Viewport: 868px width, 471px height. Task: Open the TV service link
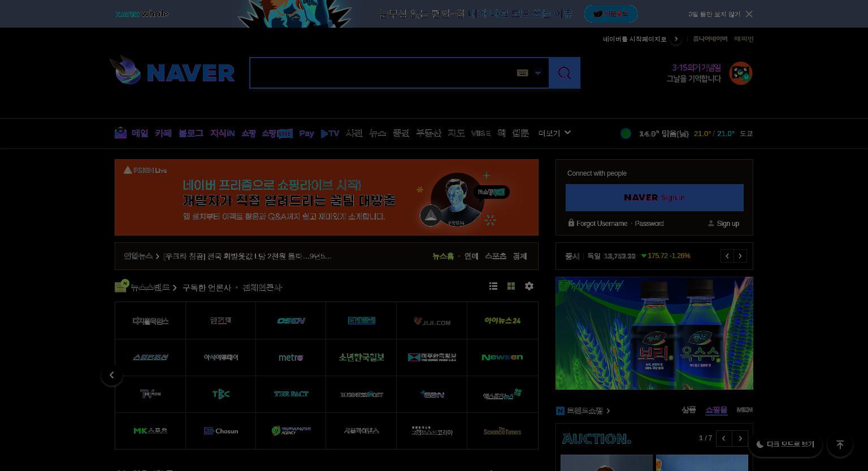pos(330,133)
